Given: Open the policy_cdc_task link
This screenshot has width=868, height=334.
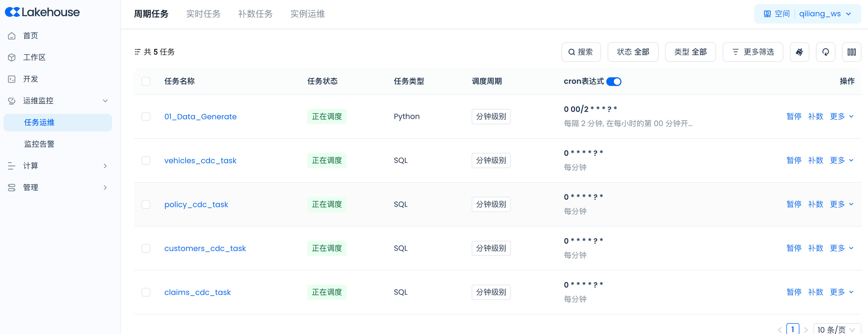Looking at the screenshot, I should point(196,204).
